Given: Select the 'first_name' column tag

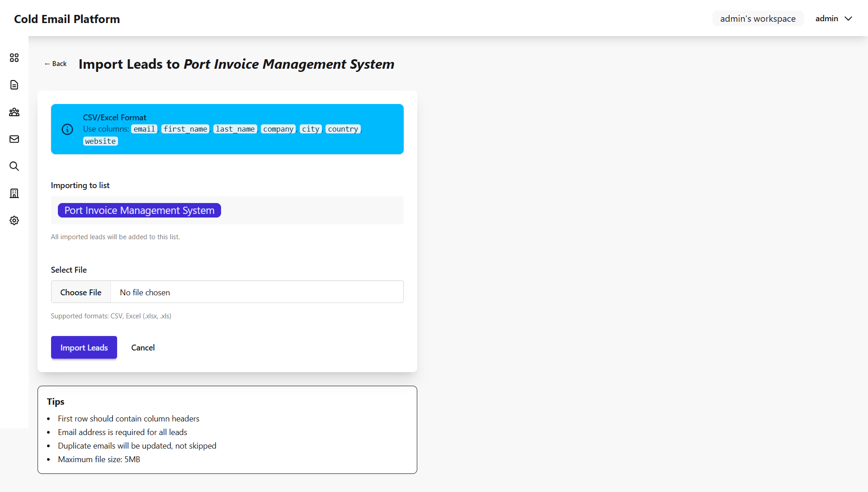Looking at the screenshot, I should (x=185, y=129).
